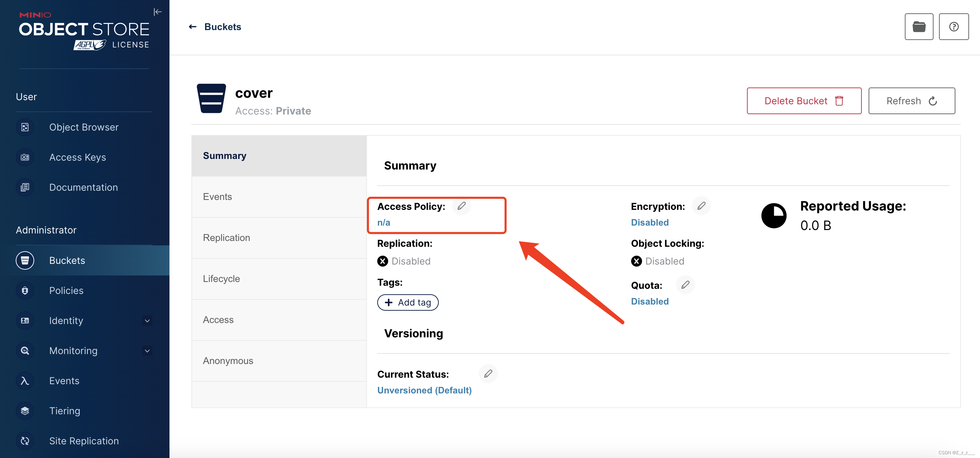Click the Add tag button

click(407, 302)
